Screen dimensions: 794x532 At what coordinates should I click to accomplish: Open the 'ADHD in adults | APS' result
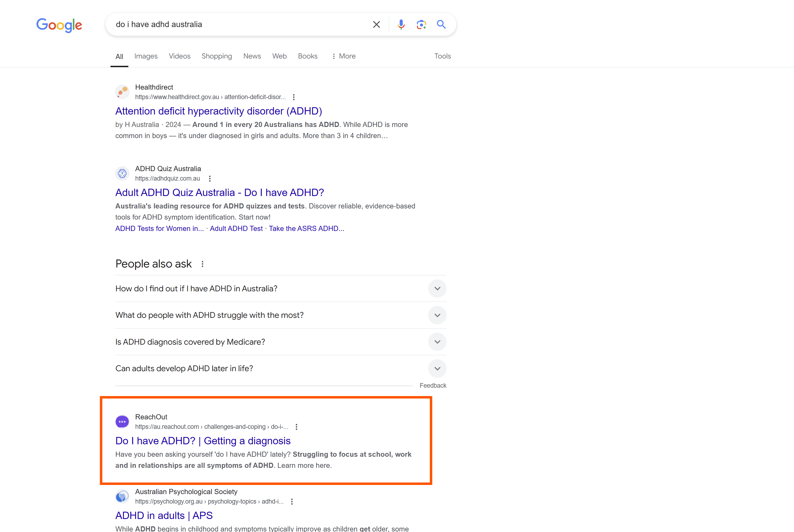(164, 515)
